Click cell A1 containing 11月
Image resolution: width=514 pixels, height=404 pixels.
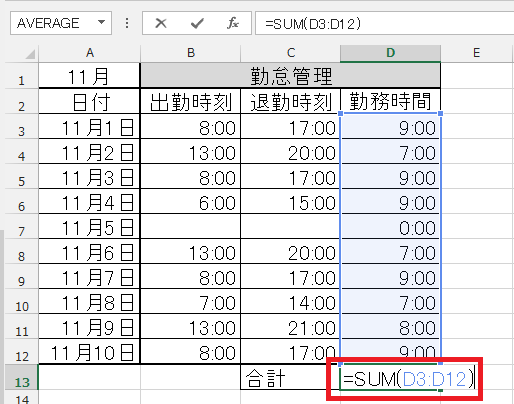click(x=89, y=76)
